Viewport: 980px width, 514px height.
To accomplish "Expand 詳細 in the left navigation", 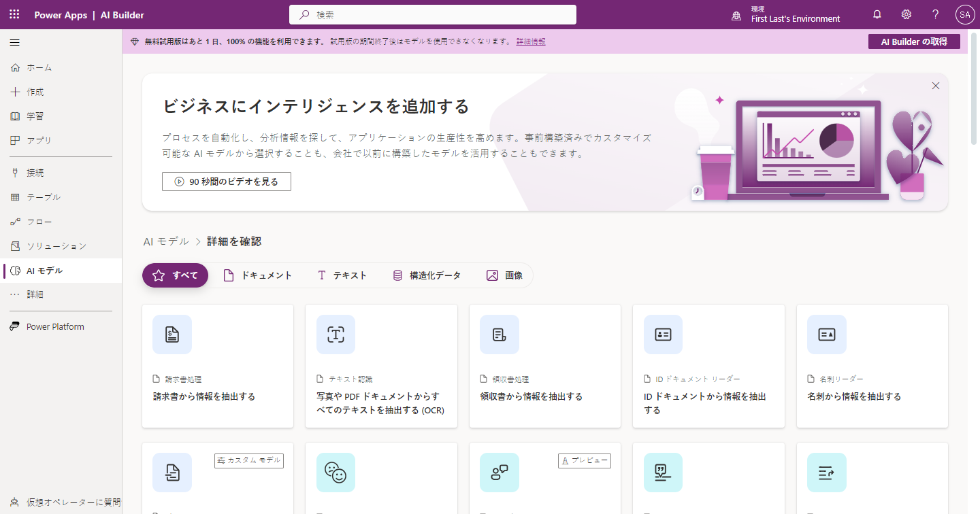I will tap(61, 294).
